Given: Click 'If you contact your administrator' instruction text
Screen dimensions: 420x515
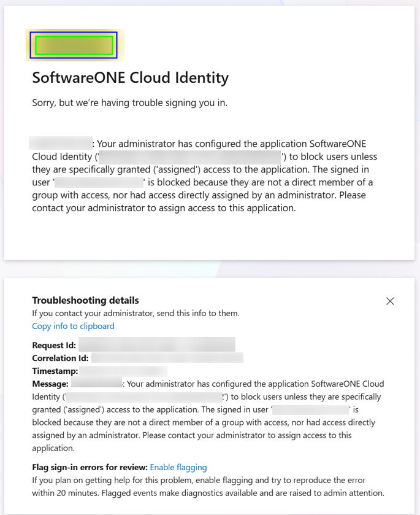Looking at the screenshot, I should [136, 313].
